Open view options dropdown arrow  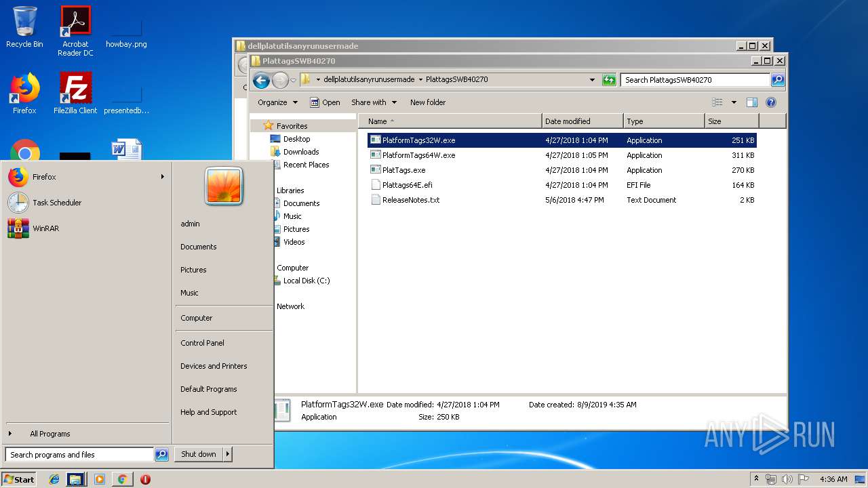tap(734, 102)
